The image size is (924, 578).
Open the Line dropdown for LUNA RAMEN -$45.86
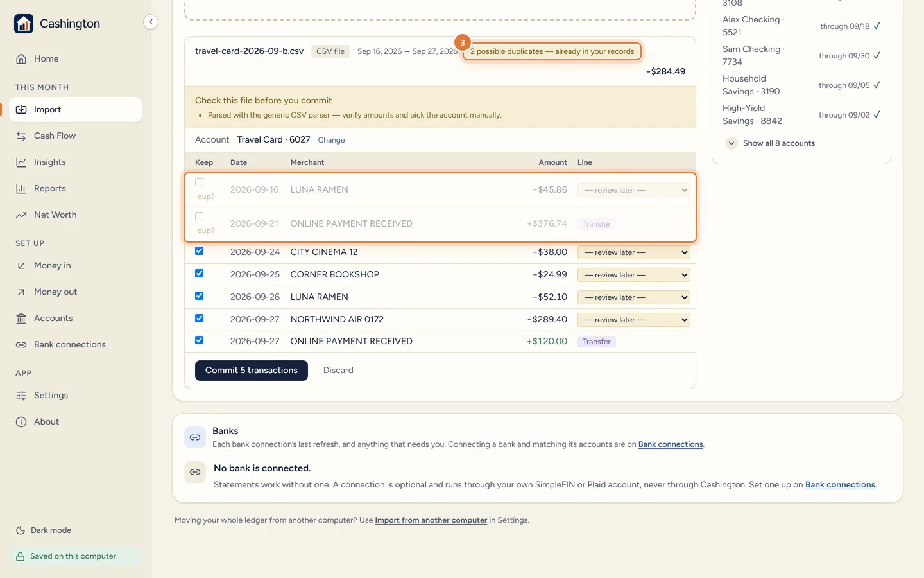634,190
